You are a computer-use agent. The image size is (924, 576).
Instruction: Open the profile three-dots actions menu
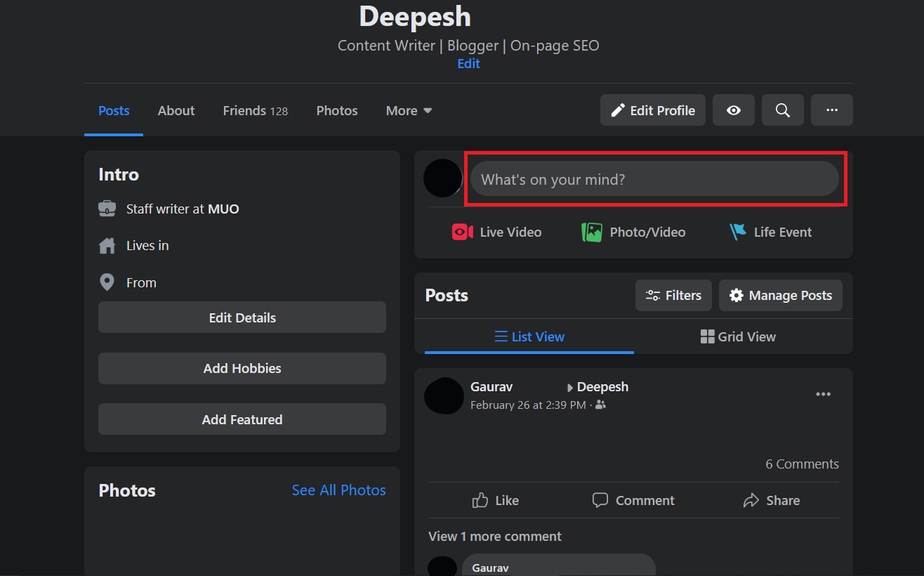[831, 110]
